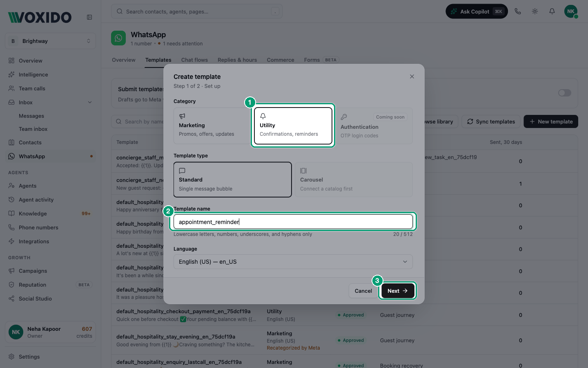The width and height of the screenshot is (588, 368).
Task: Switch to the Templates tab
Action: (x=158, y=60)
